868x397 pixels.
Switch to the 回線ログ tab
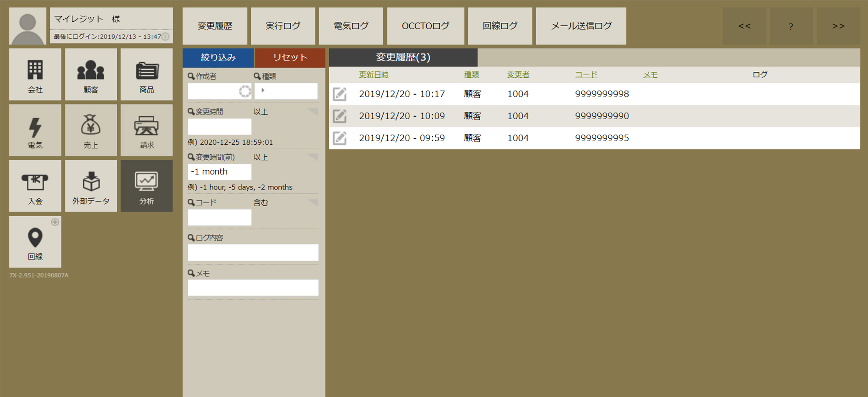pos(500,26)
